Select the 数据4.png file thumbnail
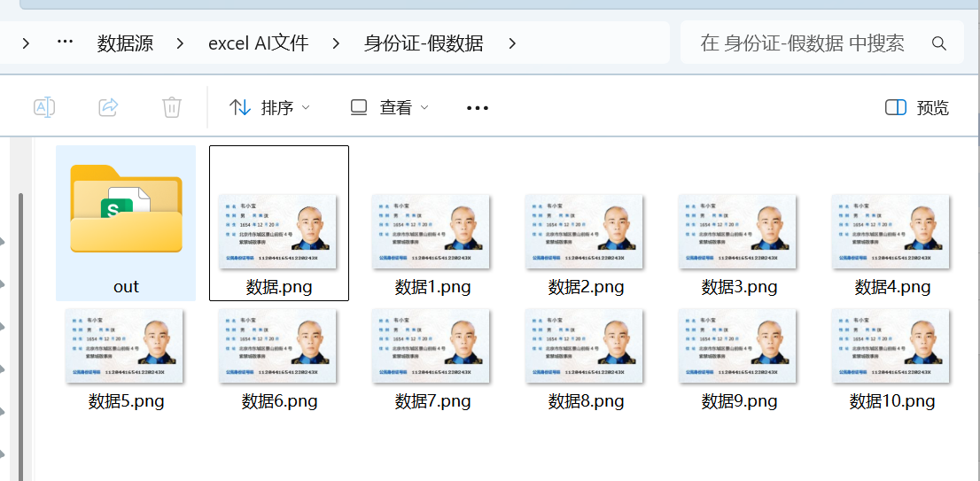The height and width of the screenshot is (481, 980). coord(891,230)
